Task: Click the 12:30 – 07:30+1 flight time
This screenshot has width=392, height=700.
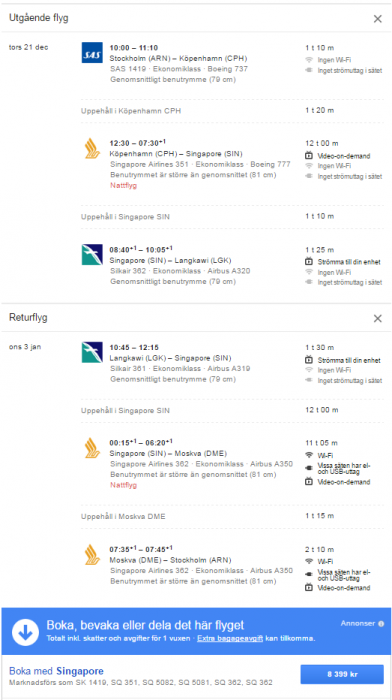Action: tap(138, 143)
